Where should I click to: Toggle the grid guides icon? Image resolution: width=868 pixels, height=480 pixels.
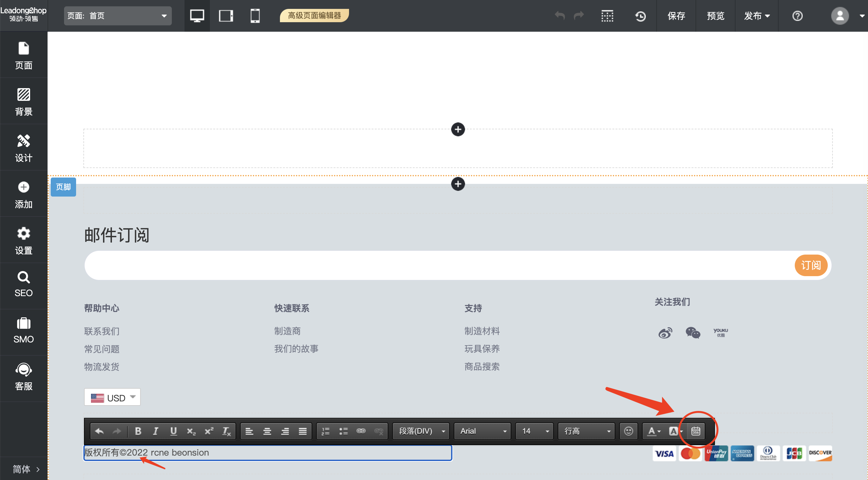[x=607, y=16]
